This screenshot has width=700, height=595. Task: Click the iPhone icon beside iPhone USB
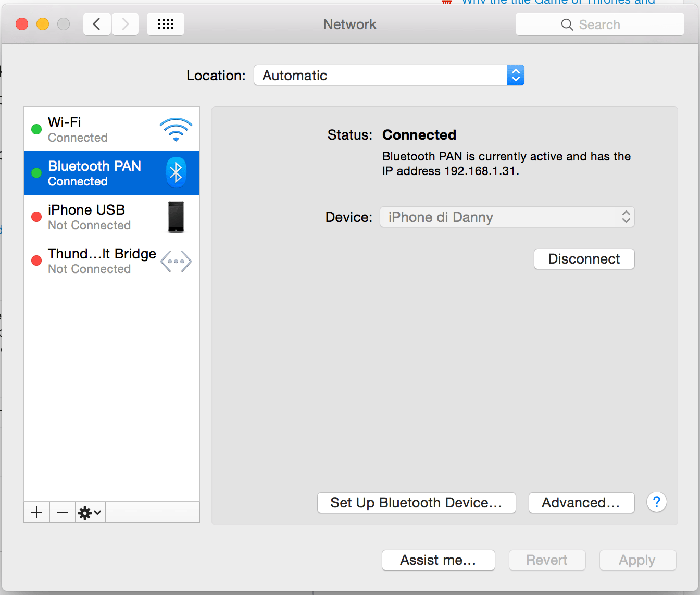pyautogui.click(x=176, y=217)
